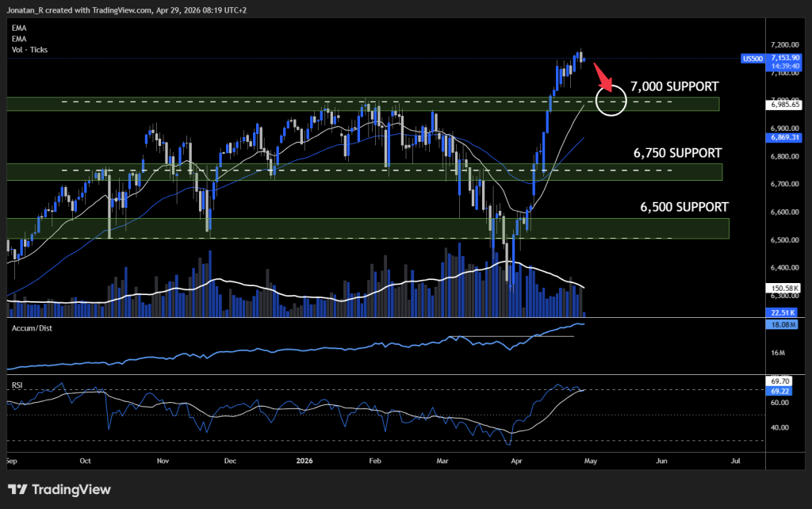Click the 2026 label on the time axis

coord(304,460)
